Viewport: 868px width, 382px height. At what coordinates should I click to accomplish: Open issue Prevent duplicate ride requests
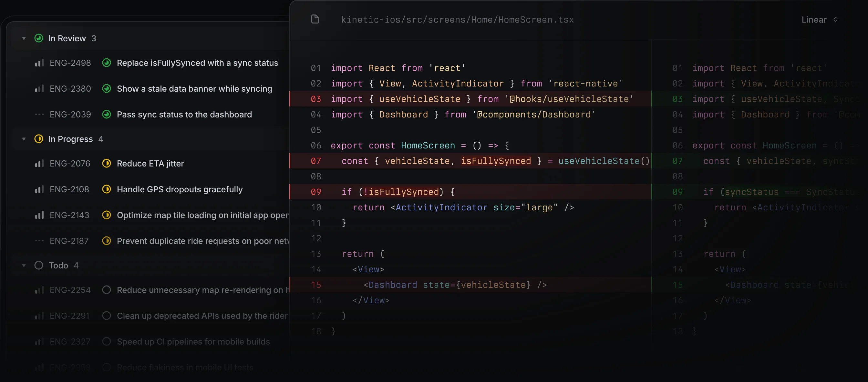click(203, 241)
